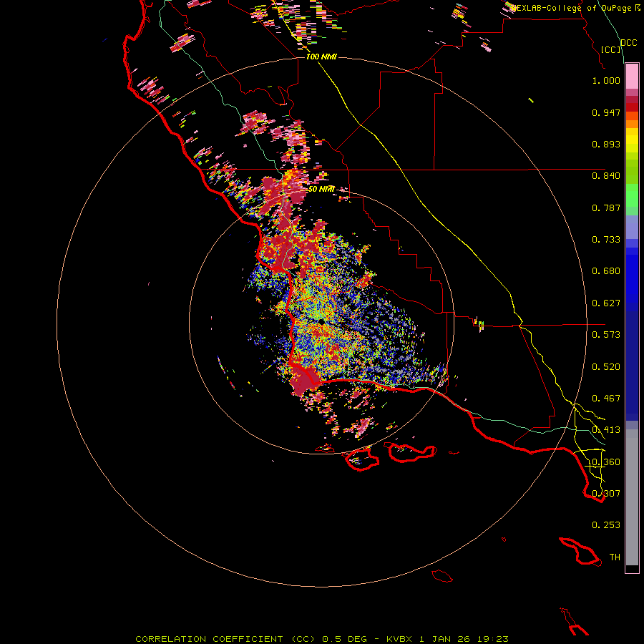Viewport: 644px width, 644px height.
Task: Click the DCC product label
Action: coord(628,43)
